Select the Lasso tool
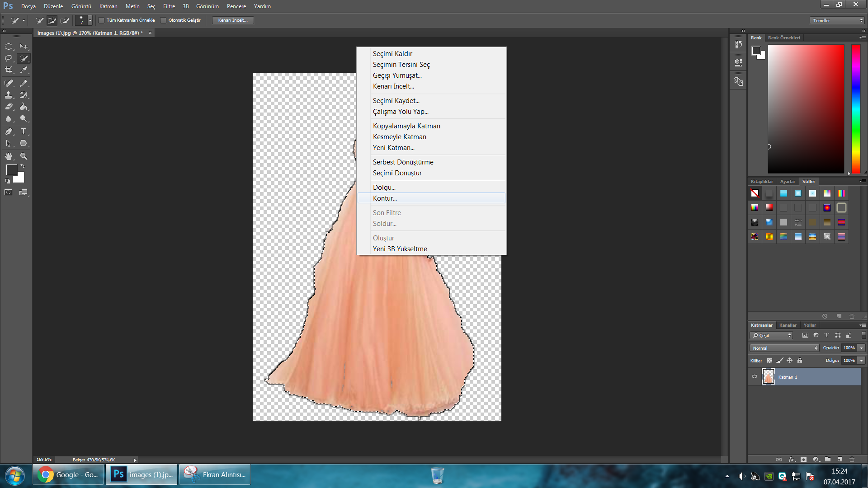868x488 pixels. pos(9,58)
